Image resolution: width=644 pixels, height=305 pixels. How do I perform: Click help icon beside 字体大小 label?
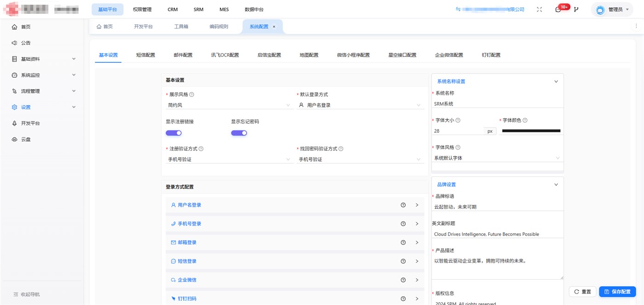pyautogui.click(x=458, y=120)
